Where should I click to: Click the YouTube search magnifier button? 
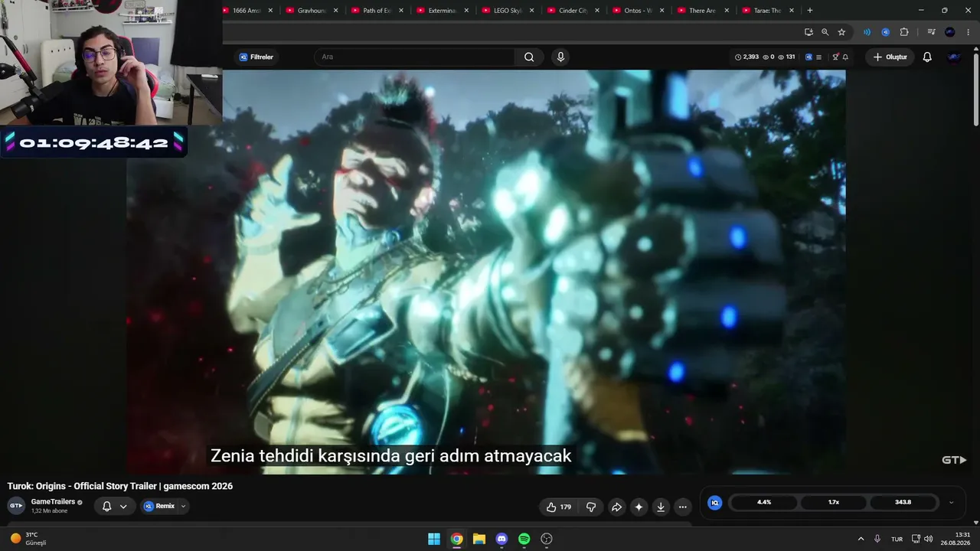tap(529, 57)
